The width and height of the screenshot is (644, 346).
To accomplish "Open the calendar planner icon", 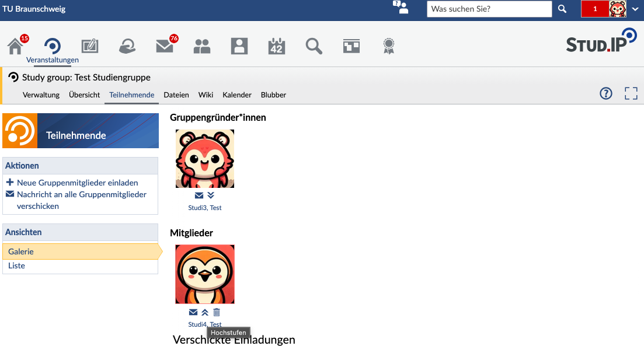I will [277, 46].
